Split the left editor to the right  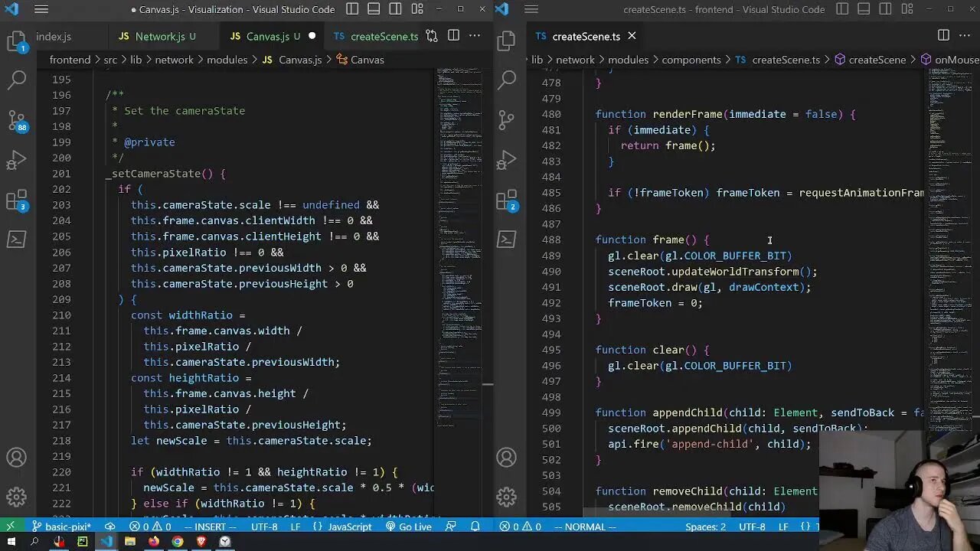[x=453, y=36]
